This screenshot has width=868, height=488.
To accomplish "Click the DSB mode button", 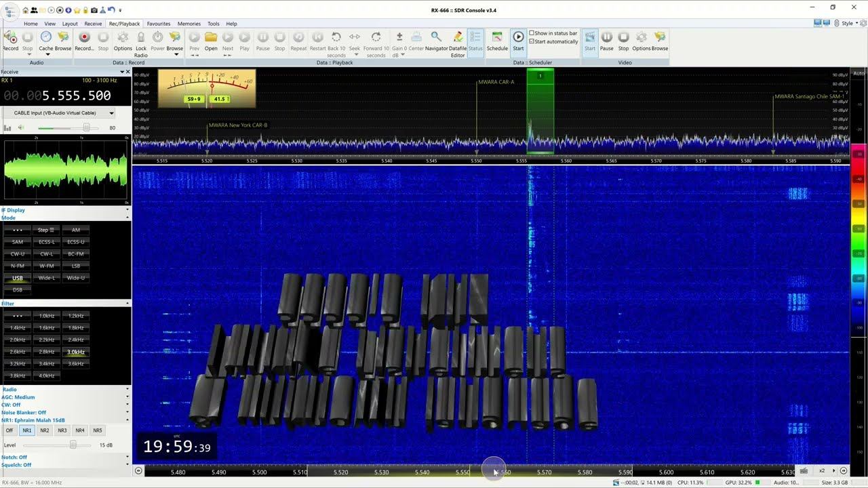I will (18, 290).
